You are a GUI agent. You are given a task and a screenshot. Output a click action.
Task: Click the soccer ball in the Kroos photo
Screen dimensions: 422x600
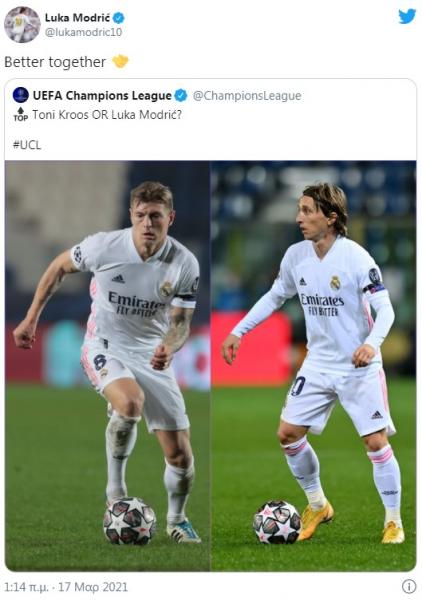(x=130, y=521)
